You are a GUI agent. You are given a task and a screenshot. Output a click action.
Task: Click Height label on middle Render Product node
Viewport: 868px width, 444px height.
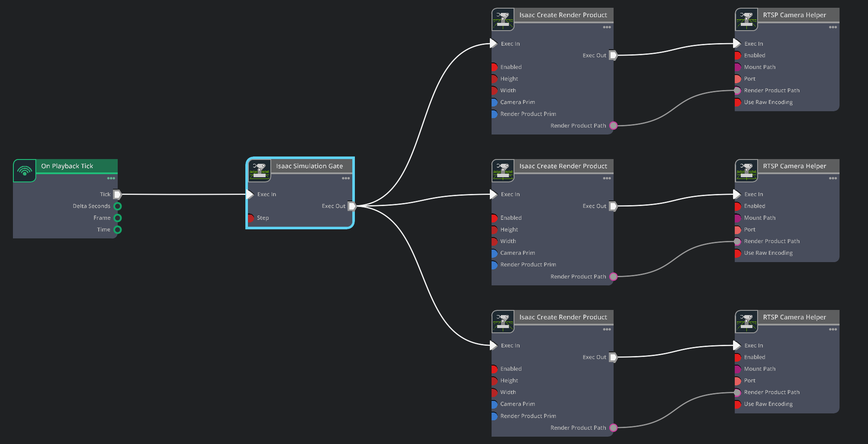point(509,230)
